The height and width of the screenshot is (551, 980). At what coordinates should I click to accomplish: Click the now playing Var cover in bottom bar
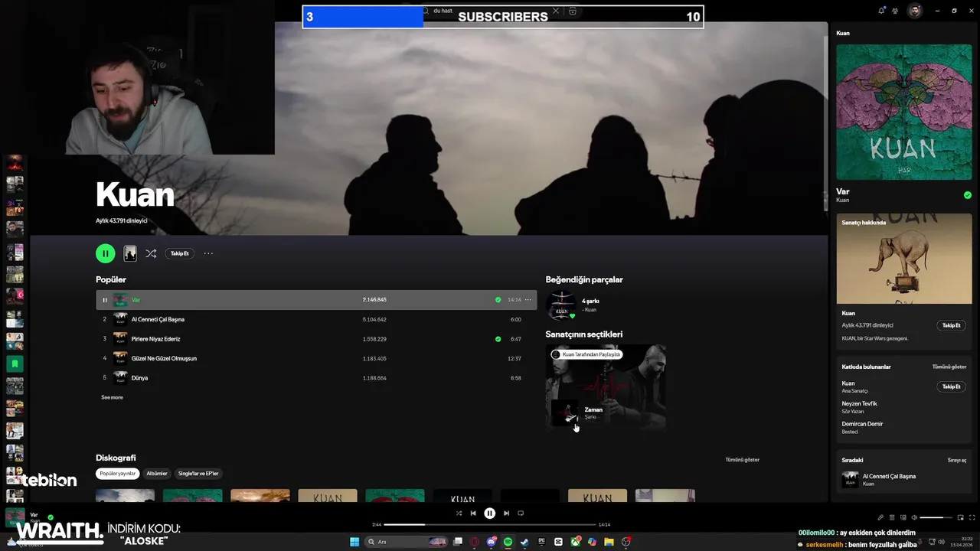(x=15, y=518)
